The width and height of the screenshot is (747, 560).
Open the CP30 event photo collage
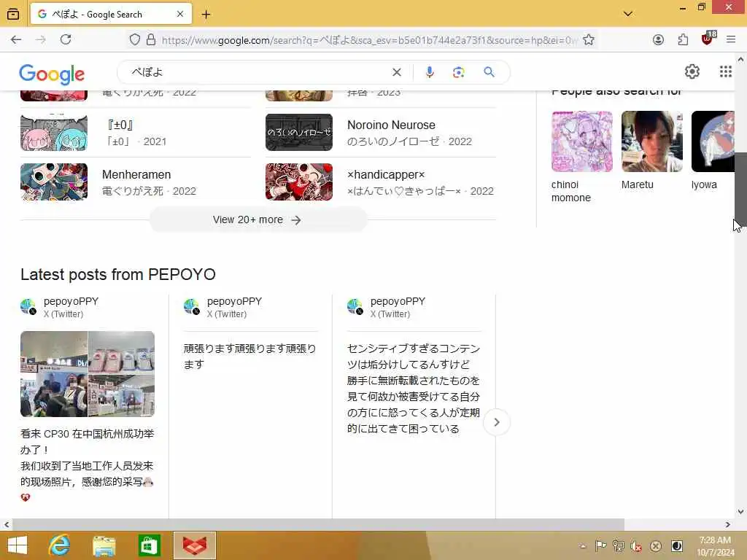click(88, 374)
